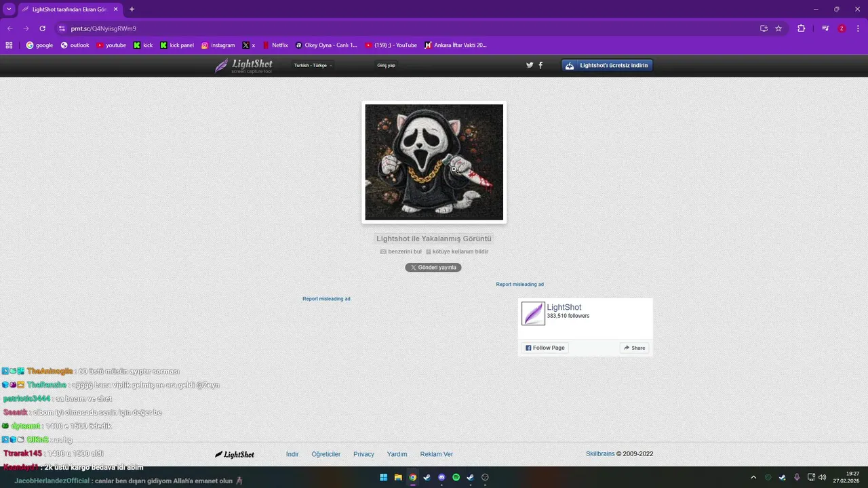Open the kick panel bookmark

pyautogui.click(x=177, y=45)
